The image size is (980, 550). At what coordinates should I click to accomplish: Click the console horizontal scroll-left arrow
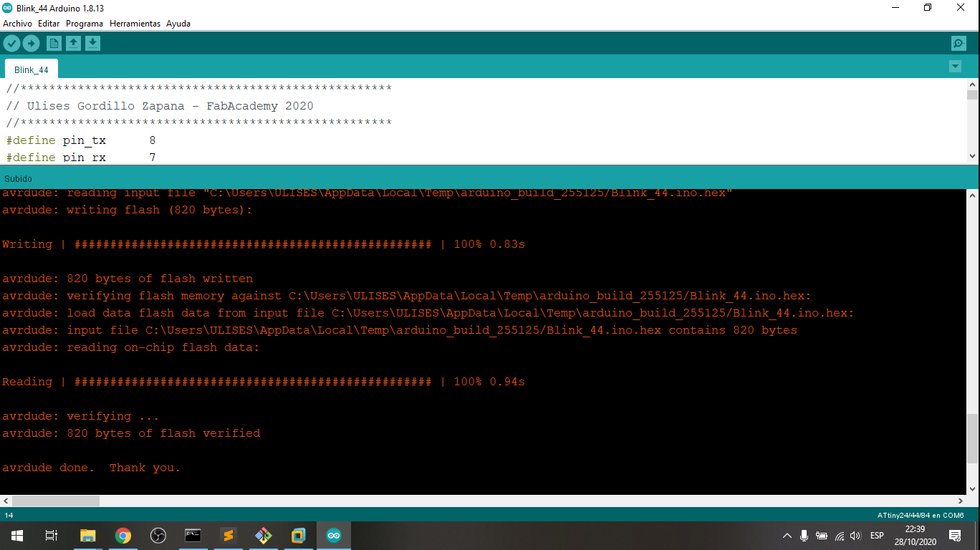coord(6,501)
